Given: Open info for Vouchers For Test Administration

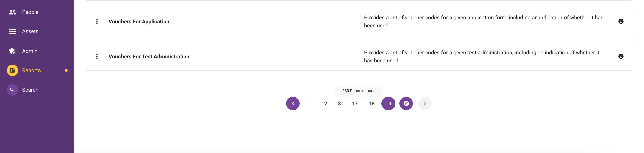Looking at the screenshot, I should coord(621,56).
